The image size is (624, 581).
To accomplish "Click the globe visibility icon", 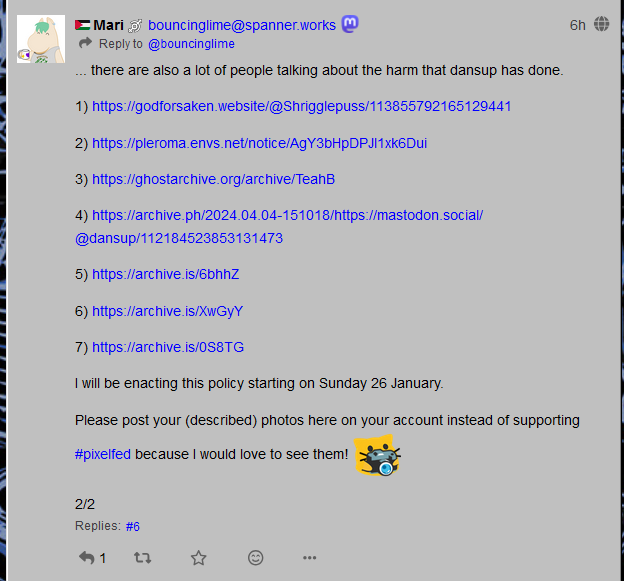I will point(601,24).
